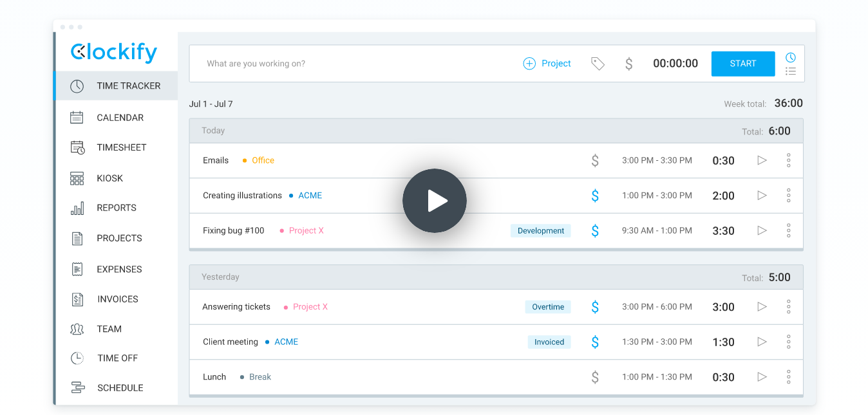
Task: Open more options for Fixing bug #100
Action: point(789,230)
